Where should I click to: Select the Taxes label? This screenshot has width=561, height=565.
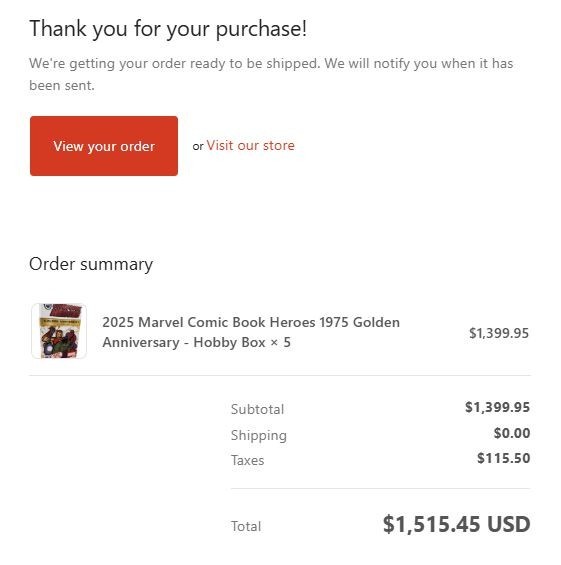coord(248,461)
